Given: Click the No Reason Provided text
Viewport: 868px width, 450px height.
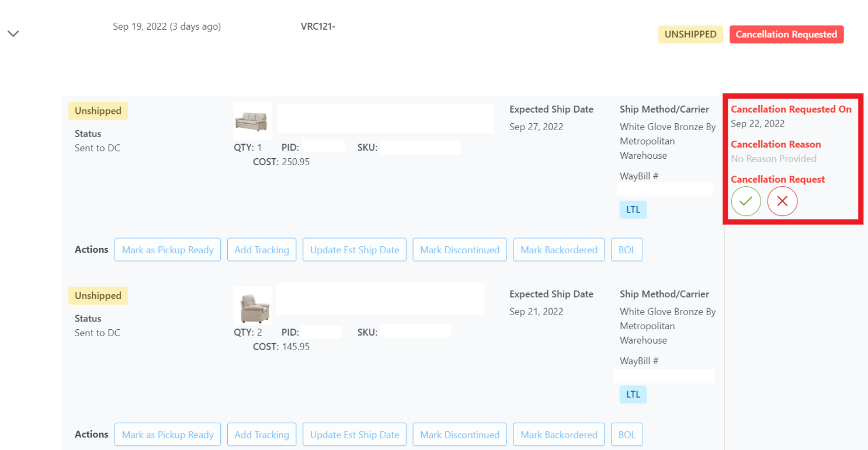Looking at the screenshot, I should [773, 158].
